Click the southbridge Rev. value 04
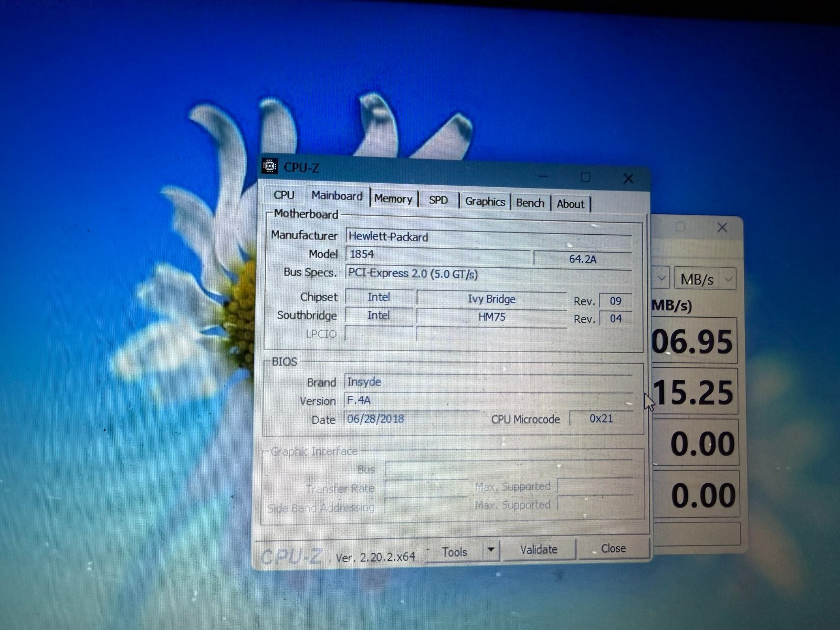 coord(615,319)
